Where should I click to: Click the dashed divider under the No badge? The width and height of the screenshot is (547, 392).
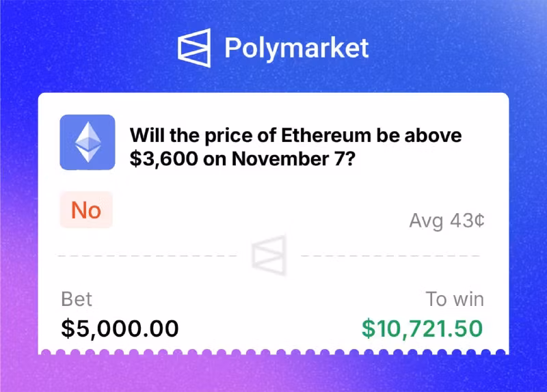(147, 255)
